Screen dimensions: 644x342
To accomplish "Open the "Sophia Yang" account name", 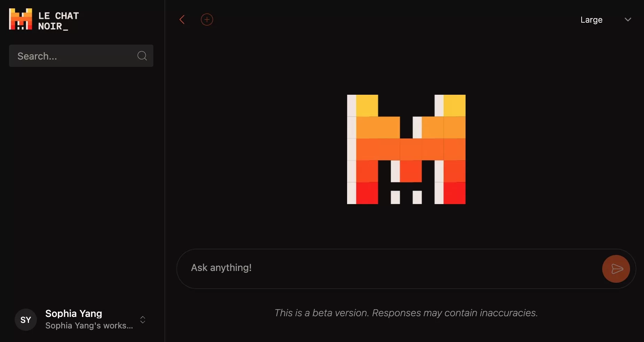I will tap(74, 313).
